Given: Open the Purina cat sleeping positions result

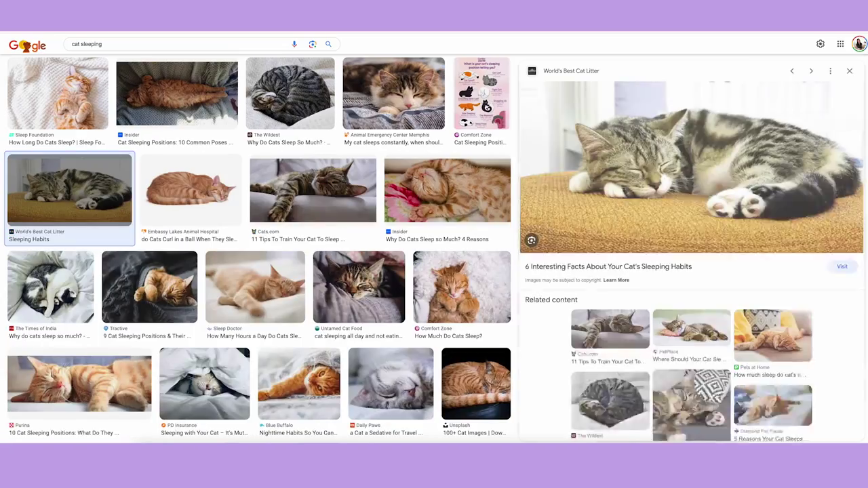Looking at the screenshot, I should click(x=79, y=384).
